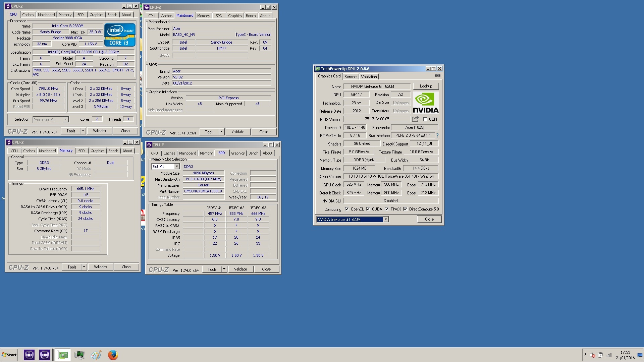Toggle the PhysX checkbox
The image size is (644, 362).
click(x=387, y=209)
